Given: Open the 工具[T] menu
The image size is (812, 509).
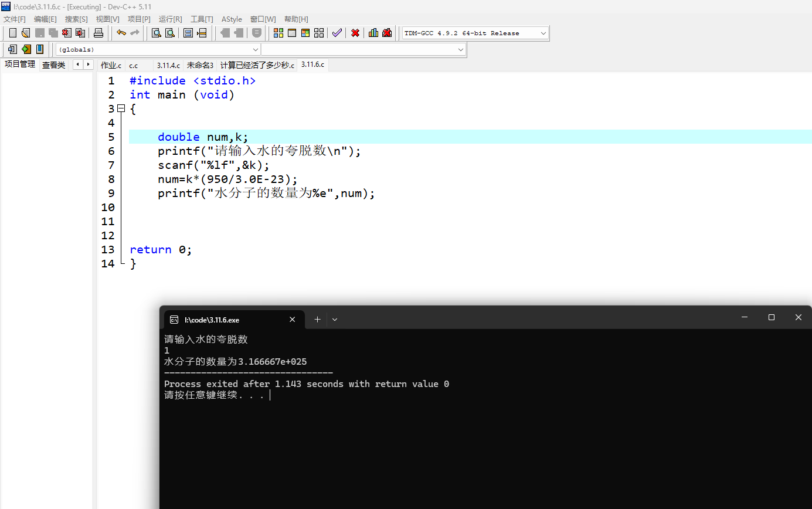Looking at the screenshot, I should [202, 19].
